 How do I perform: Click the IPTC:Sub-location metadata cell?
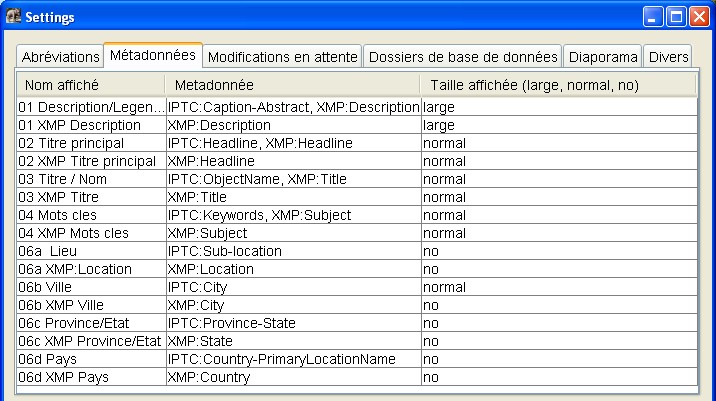click(294, 251)
